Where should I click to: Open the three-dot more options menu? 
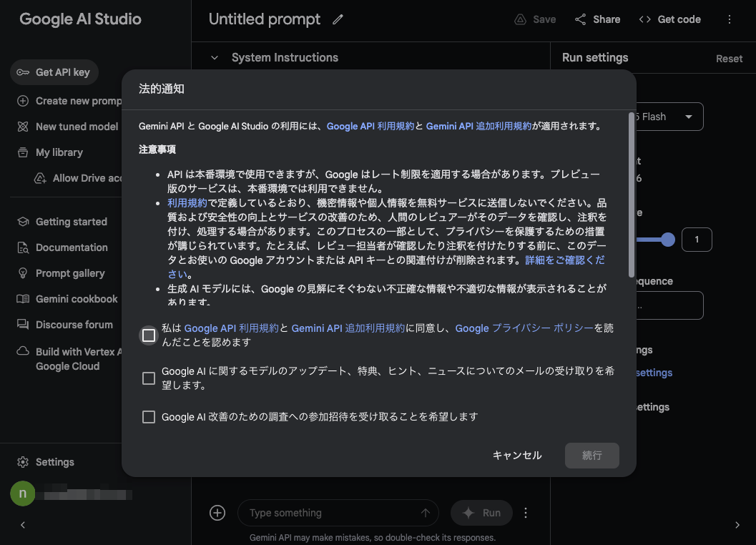729,19
